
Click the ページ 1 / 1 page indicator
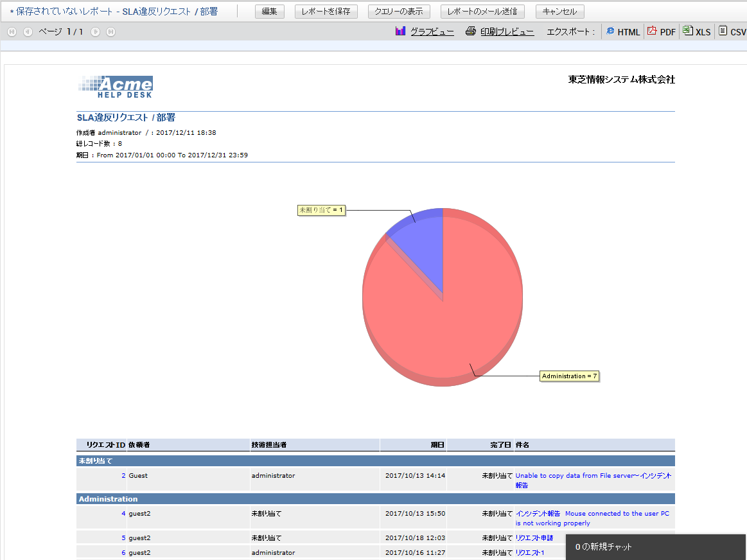(x=60, y=32)
